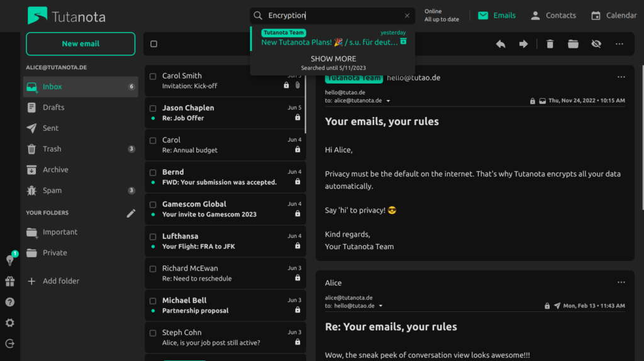Delete email using trash icon in toolbar
The height and width of the screenshot is (361, 644).
pos(550,44)
